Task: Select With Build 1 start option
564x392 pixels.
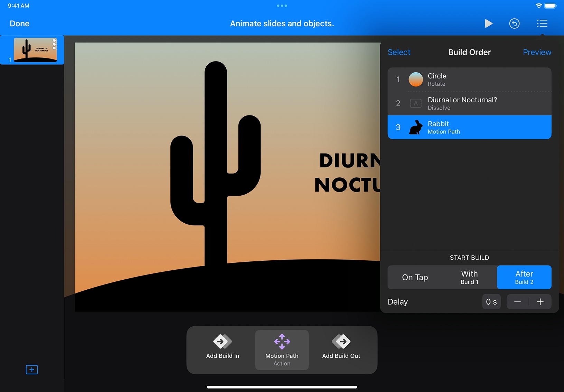Action: point(469,277)
